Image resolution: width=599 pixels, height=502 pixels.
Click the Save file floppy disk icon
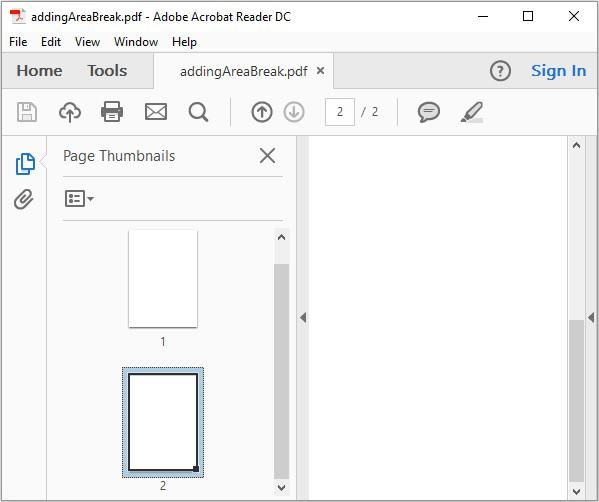point(27,112)
